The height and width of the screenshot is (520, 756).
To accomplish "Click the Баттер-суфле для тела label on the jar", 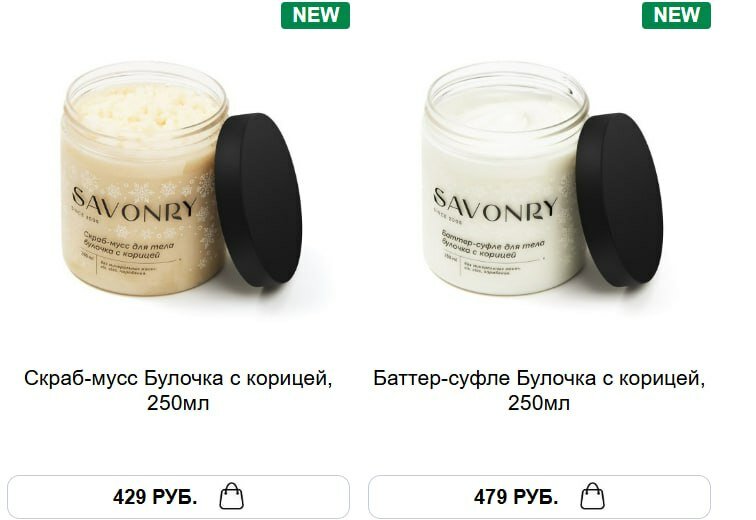I will (493, 240).
